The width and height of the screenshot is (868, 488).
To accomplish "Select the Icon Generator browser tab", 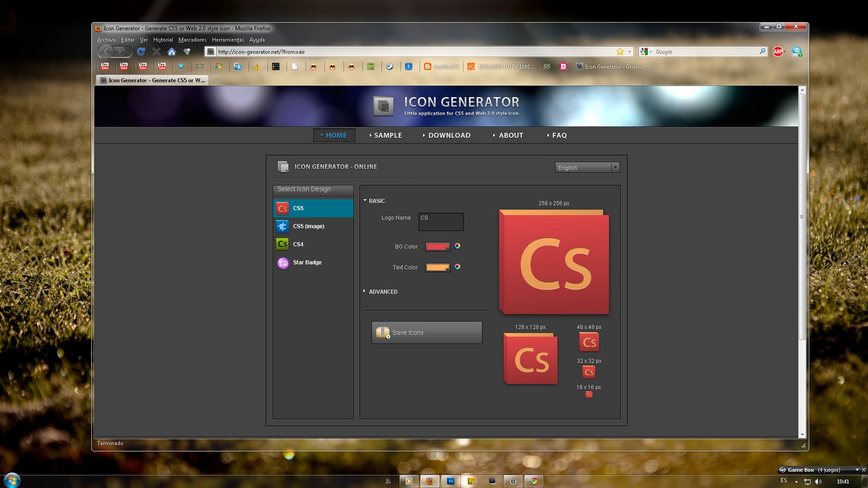I will (x=152, y=80).
